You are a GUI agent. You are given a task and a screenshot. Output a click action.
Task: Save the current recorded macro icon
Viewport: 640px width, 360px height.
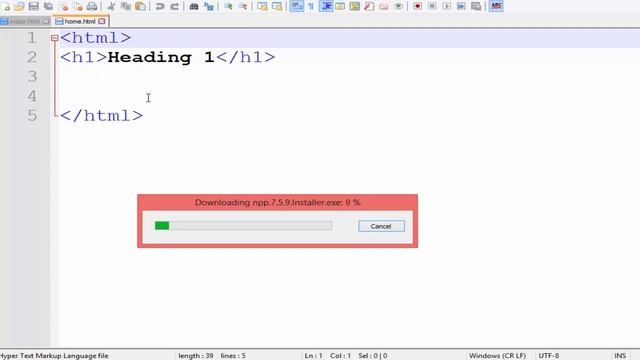[476, 6]
